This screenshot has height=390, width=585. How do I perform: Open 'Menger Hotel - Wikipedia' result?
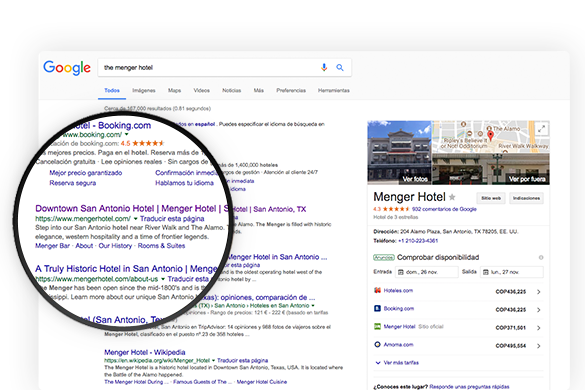pyautogui.click(x=144, y=352)
